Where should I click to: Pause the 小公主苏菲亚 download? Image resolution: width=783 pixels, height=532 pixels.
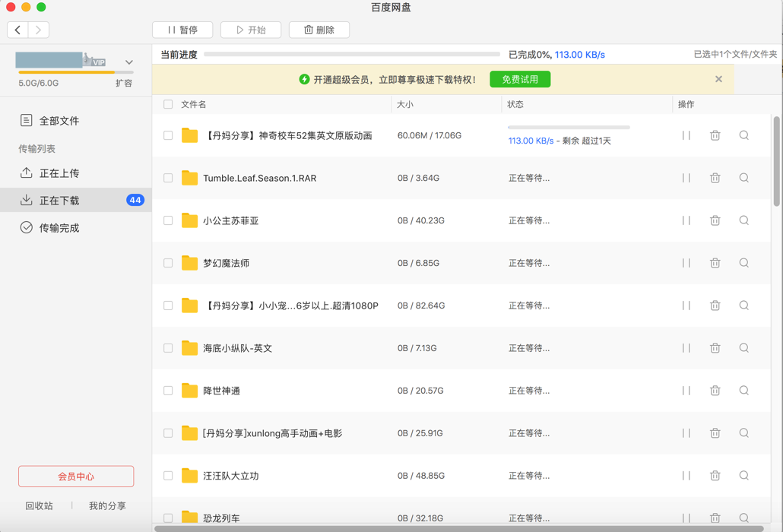coord(686,220)
